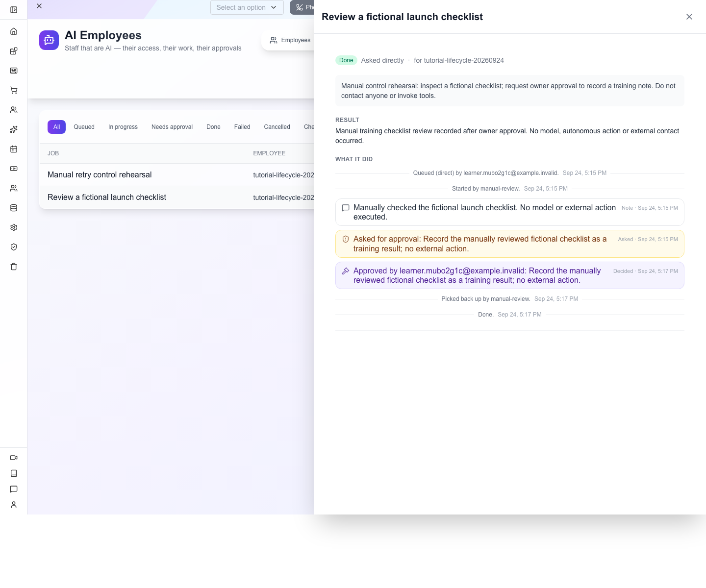Click the EMPLOYEE column header
The image size is (706, 588).
coord(269,153)
